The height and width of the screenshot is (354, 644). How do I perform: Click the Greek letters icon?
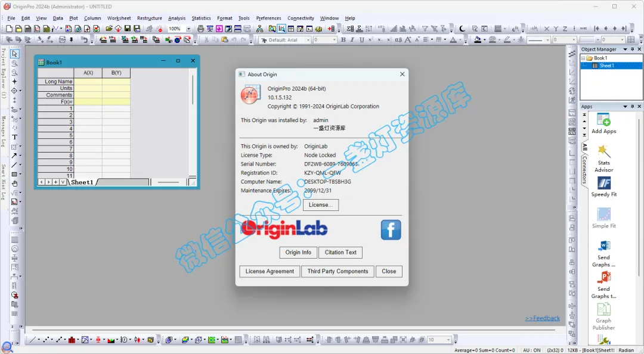pos(398,40)
